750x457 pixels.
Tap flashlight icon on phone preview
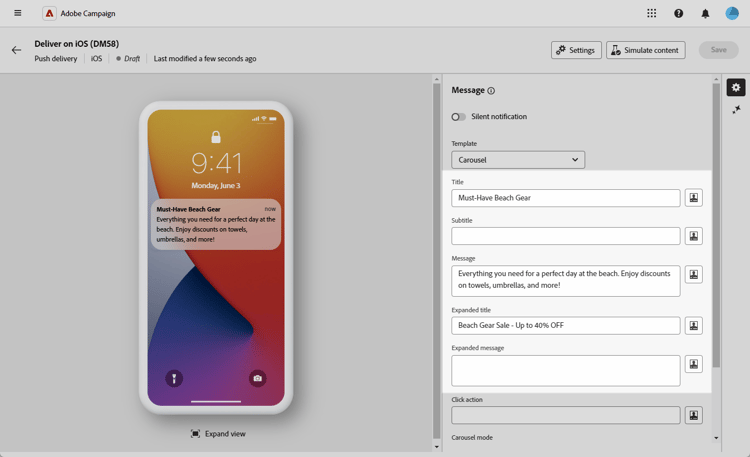(174, 379)
